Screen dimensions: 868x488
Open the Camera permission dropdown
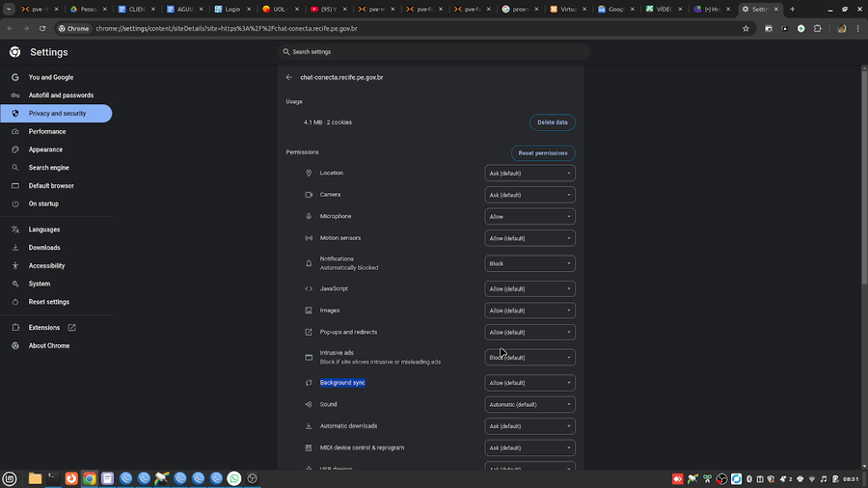(529, 195)
